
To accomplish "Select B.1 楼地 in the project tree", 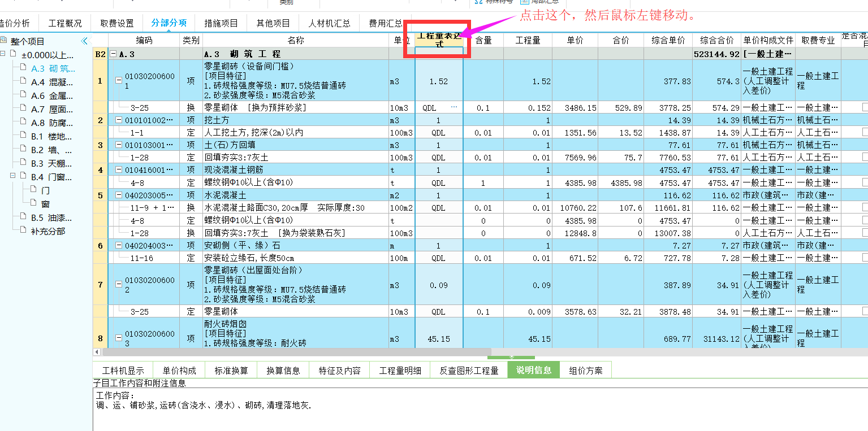I will point(52,136).
